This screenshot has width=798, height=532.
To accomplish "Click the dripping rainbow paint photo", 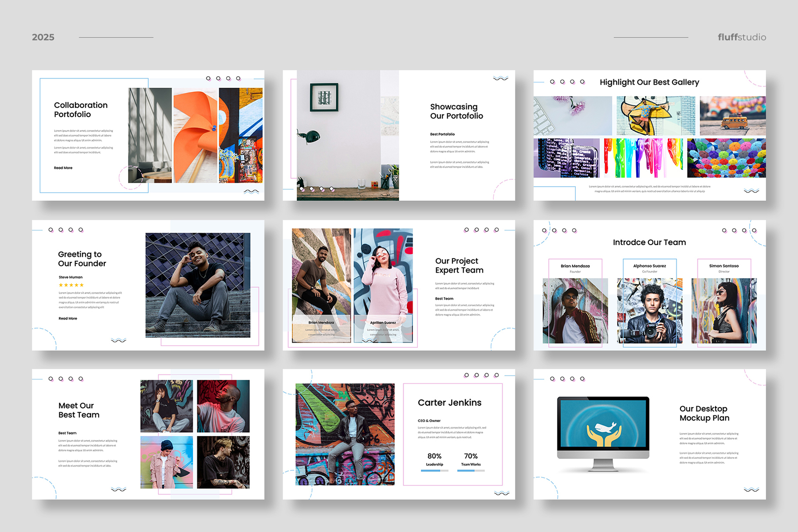I will click(x=643, y=158).
